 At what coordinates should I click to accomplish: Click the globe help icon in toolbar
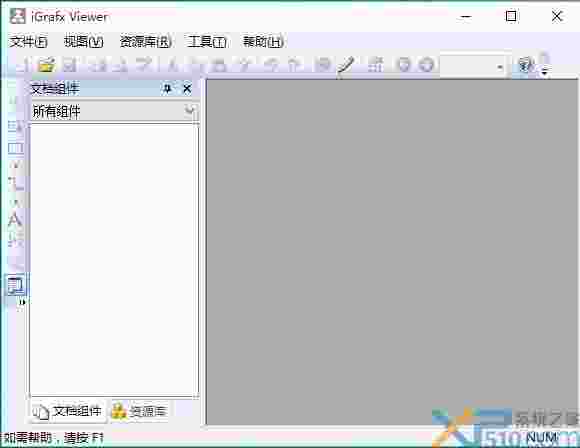[526, 65]
